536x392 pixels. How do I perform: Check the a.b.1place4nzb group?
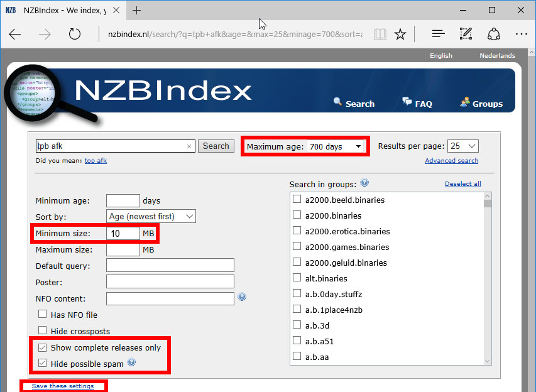[x=297, y=309]
